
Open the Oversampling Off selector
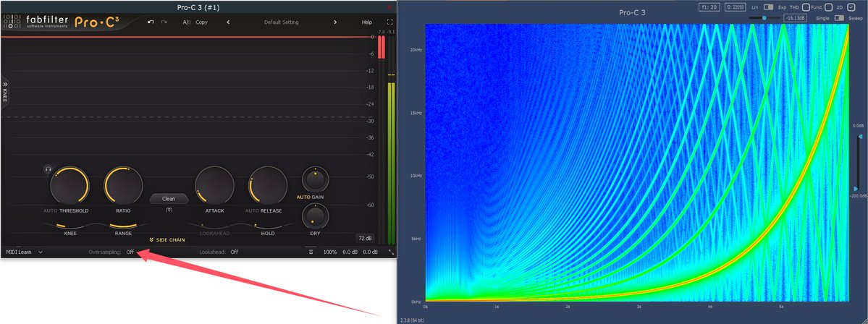point(130,252)
